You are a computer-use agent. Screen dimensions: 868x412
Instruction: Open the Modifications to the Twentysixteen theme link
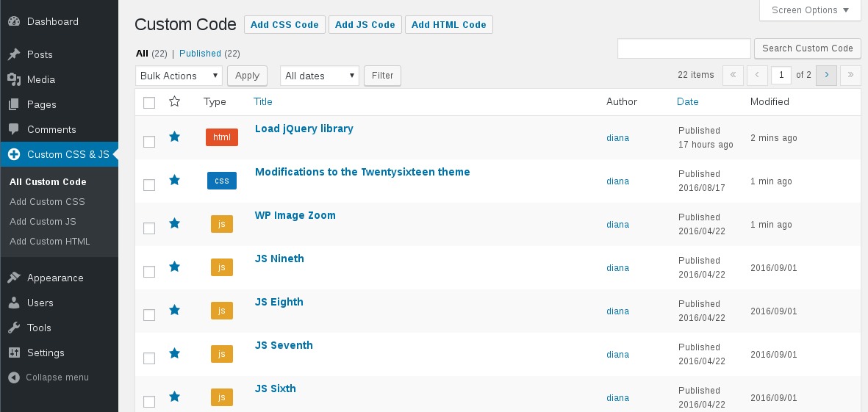click(362, 172)
